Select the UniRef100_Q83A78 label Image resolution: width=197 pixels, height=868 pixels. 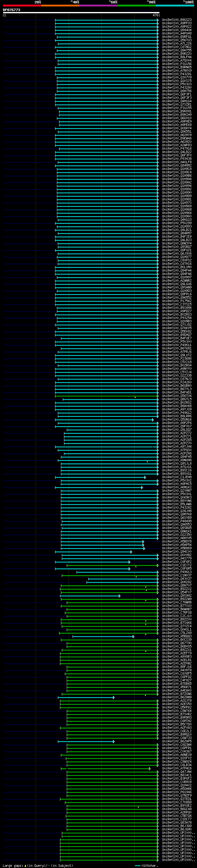point(177,822)
